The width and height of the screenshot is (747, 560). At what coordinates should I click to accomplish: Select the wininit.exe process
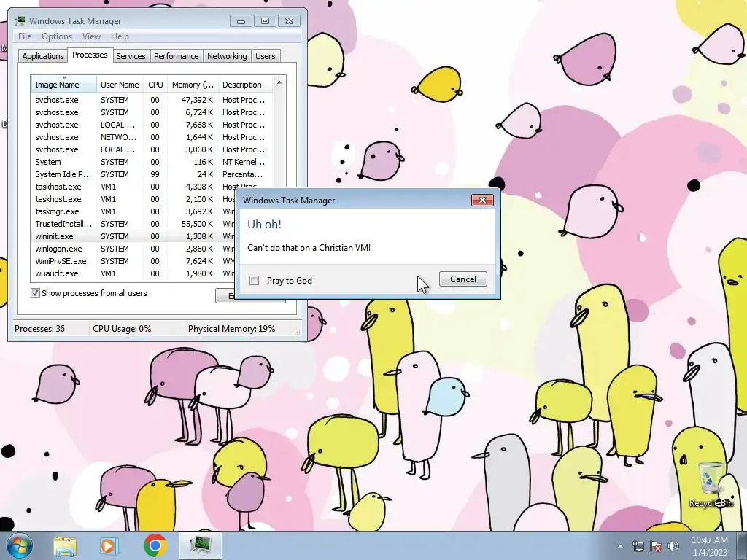pyautogui.click(x=134, y=236)
